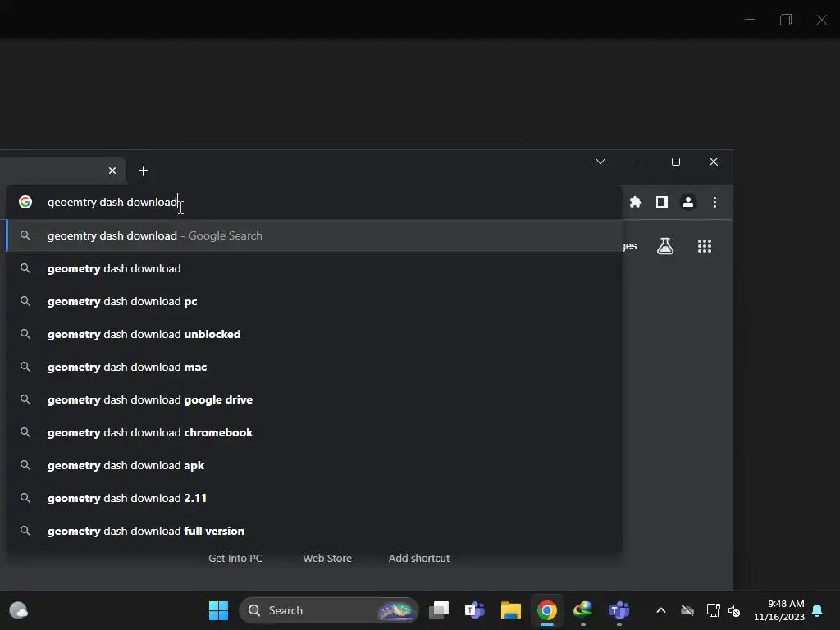The width and height of the screenshot is (840, 630).
Task: Choose 'geometry dash download chromebook' suggestion
Action: (314, 432)
